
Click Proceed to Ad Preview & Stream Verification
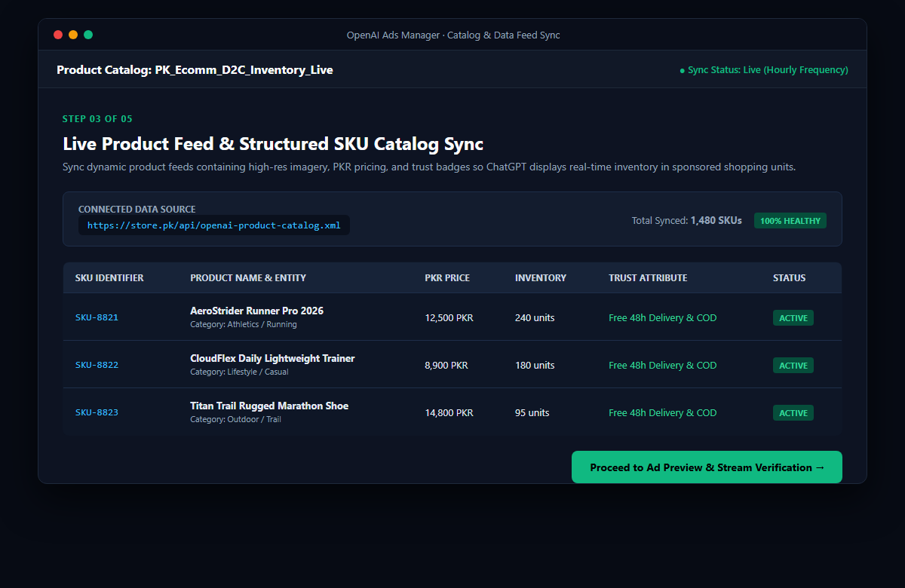pyautogui.click(x=707, y=467)
